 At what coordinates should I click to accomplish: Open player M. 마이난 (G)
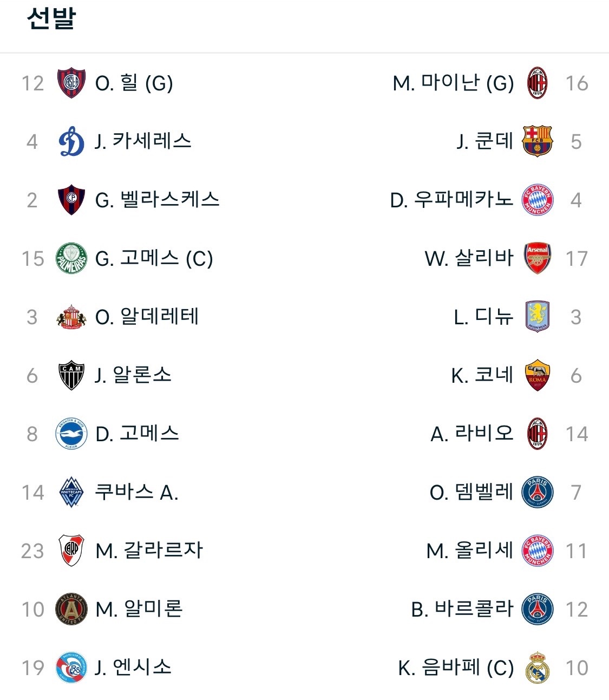click(x=453, y=83)
